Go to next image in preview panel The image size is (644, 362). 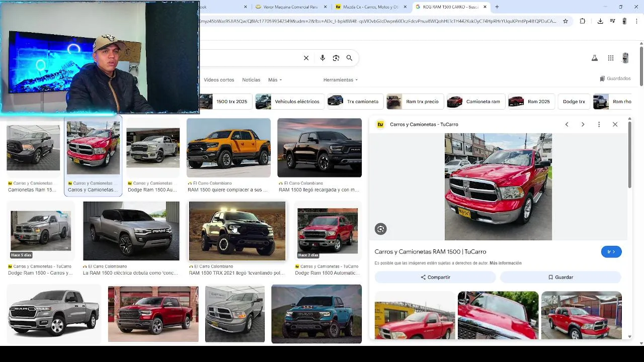click(x=583, y=124)
